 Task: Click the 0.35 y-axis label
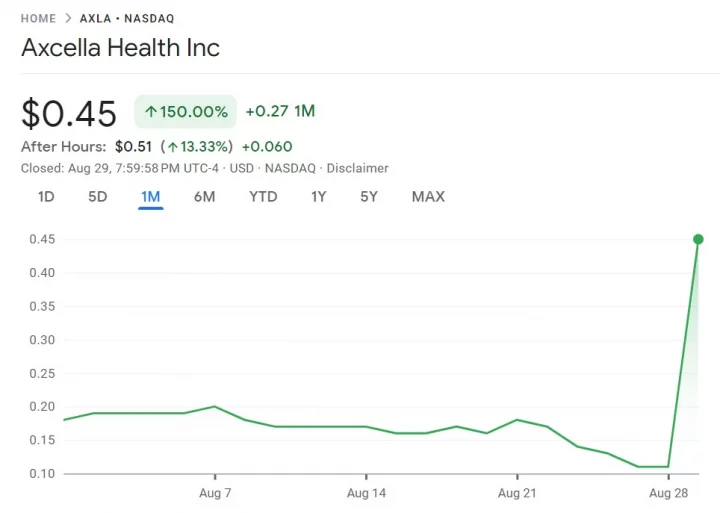click(42, 306)
